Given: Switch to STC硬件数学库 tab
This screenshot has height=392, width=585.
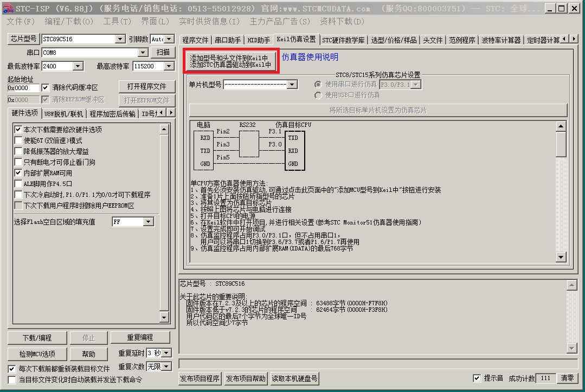Looking at the screenshot, I should pyautogui.click(x=344, y=40).
